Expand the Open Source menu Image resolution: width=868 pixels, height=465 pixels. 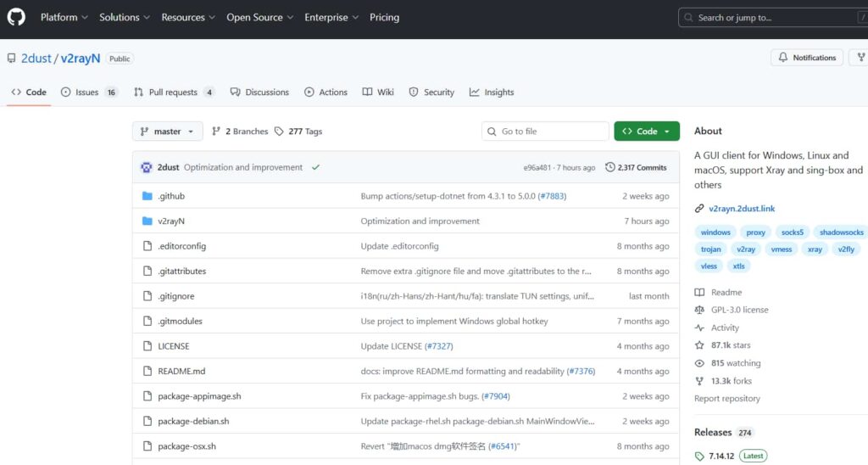259,17
